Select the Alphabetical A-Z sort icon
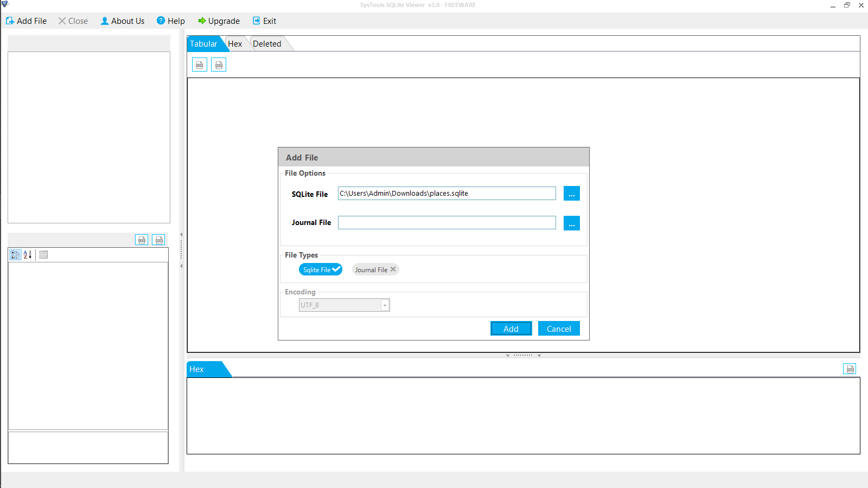This screenshot has width=868, height=488. click(28, 255)
